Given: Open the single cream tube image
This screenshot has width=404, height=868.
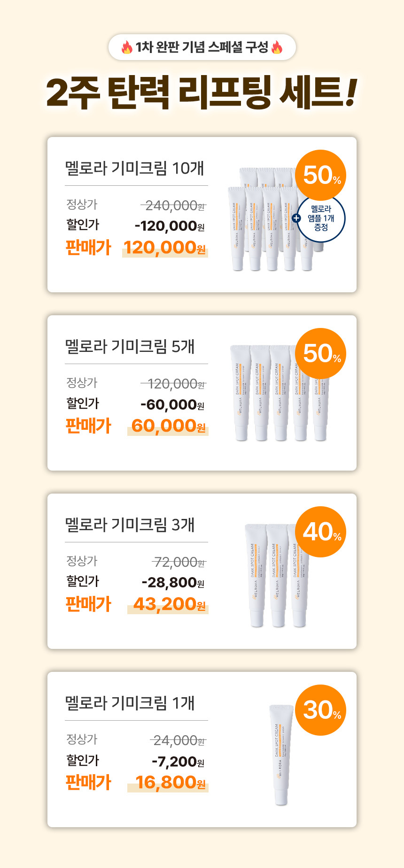Looking at the screenshot, I should click(281, 754).
